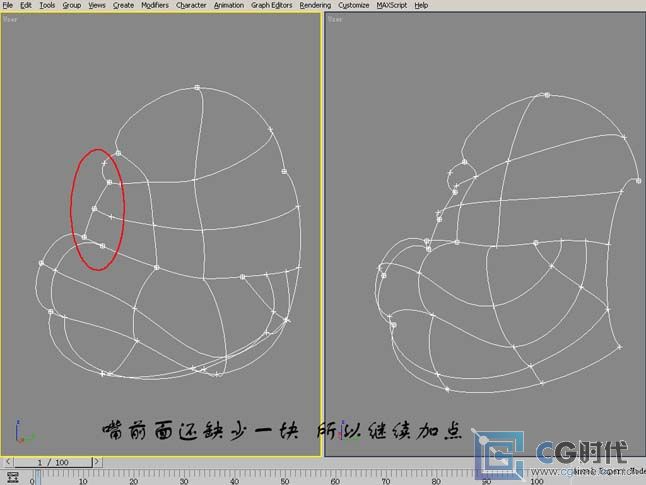Open the Create menu
Screen dimensions: 646x485
[123, 5]
